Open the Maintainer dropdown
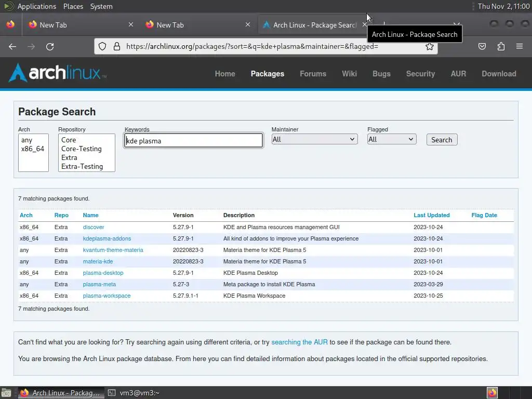The image size is (532, 399). (x=314, y=139)
